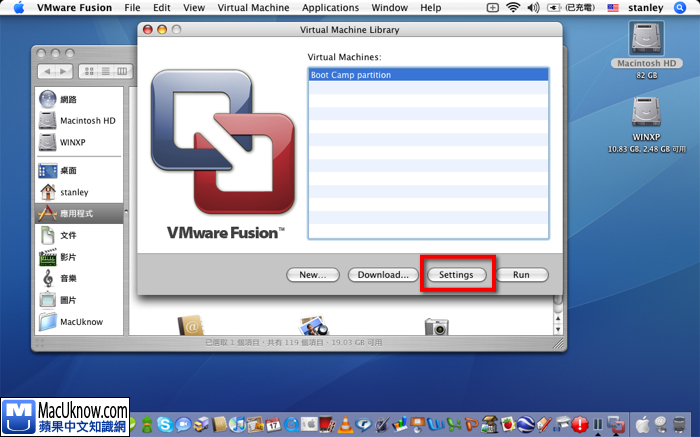The width and height of the screenshot is (700, 437).
Task: Select stanley home folder in sidebar
Action: [x=73, y=191]
